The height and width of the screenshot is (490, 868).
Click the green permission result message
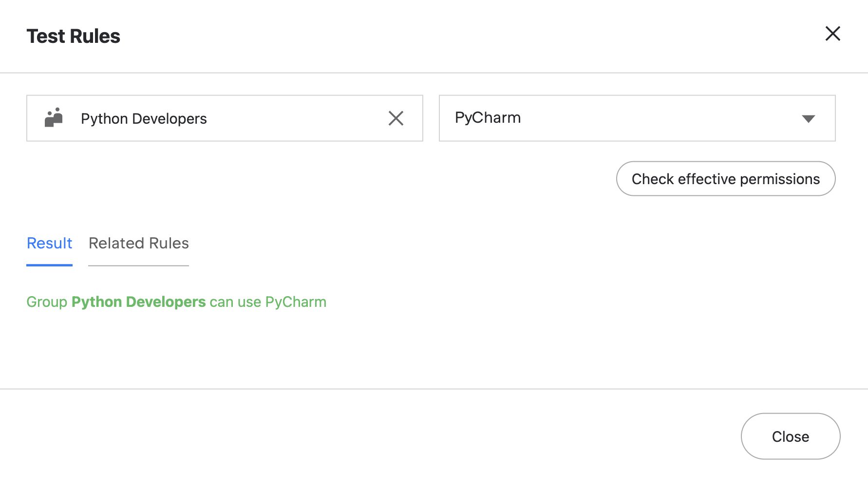pyautogui.click(x=176, y=302)
